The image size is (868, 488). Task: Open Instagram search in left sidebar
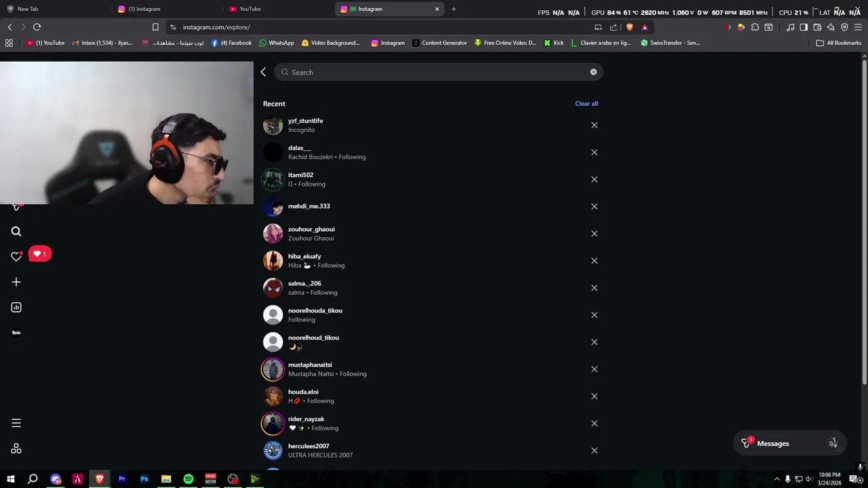[16, 232]
